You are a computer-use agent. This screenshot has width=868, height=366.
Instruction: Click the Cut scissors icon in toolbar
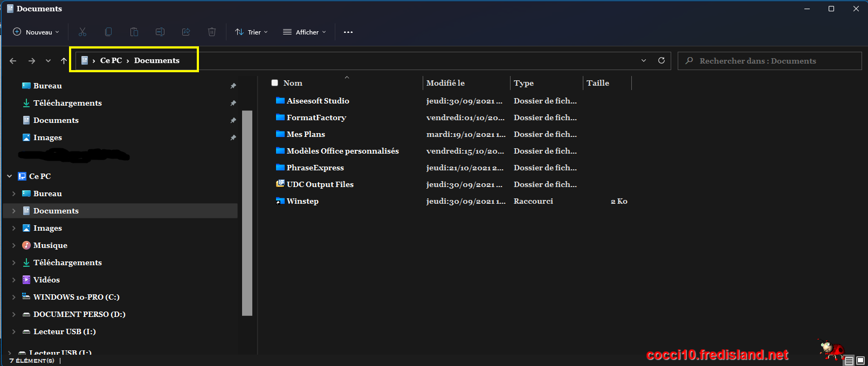click(x=82, y=32)
